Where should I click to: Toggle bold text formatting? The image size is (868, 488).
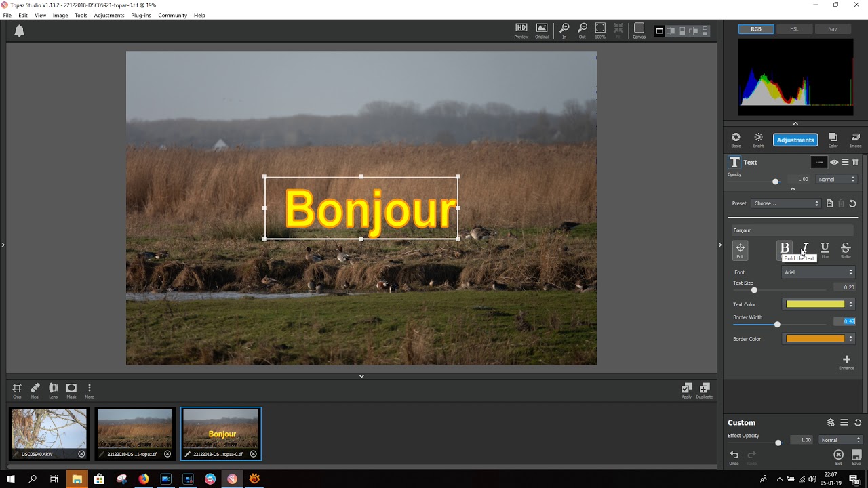click(785, 249)
